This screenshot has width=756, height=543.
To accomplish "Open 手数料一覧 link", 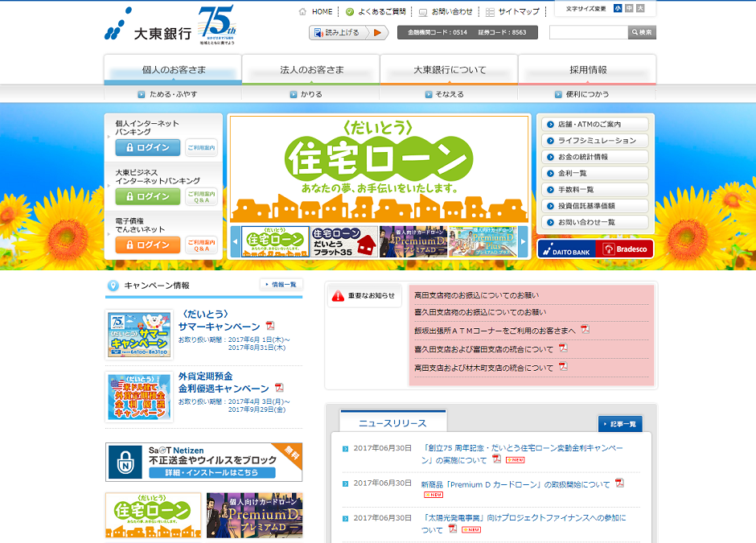I will coord(595,190).
